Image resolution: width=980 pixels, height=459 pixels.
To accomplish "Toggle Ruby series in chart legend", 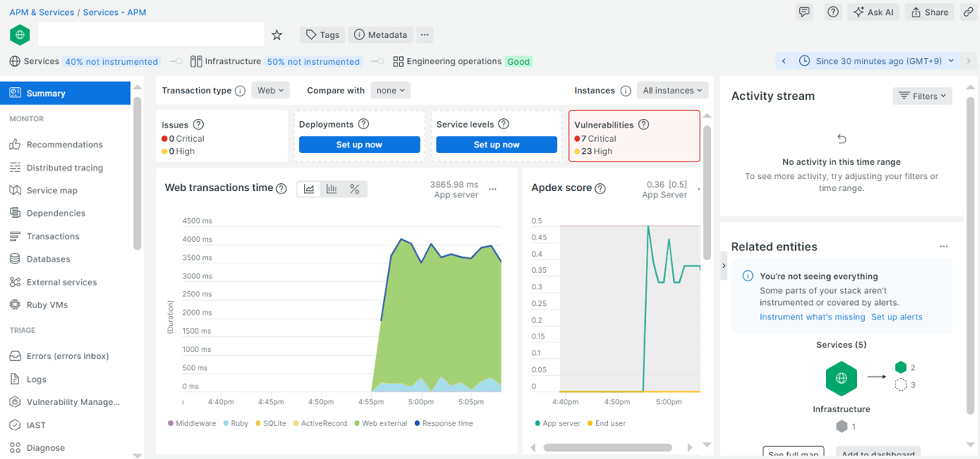I will [x=236, y=423].
